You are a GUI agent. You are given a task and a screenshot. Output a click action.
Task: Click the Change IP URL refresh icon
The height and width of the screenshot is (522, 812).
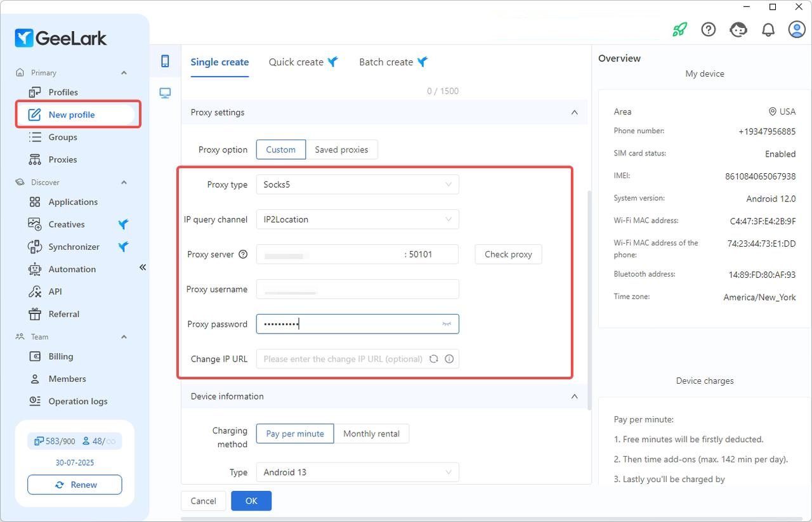pyautogui.click(x=434, y=359)
